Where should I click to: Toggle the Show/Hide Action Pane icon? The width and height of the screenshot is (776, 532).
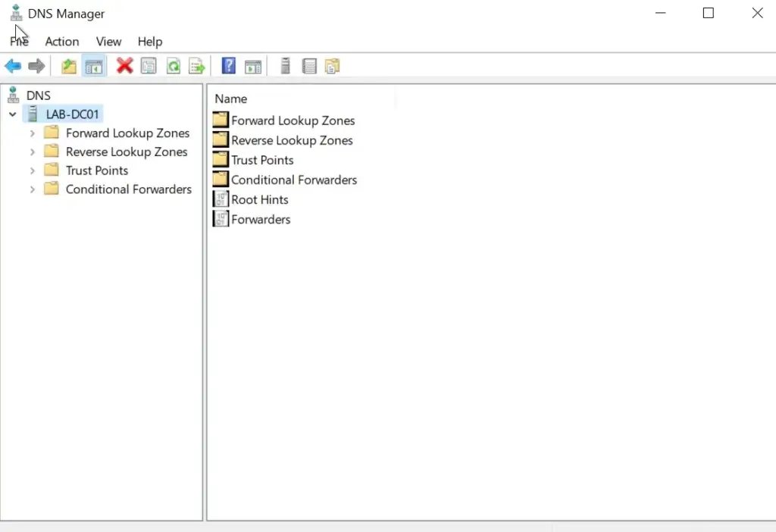[253, 67]
